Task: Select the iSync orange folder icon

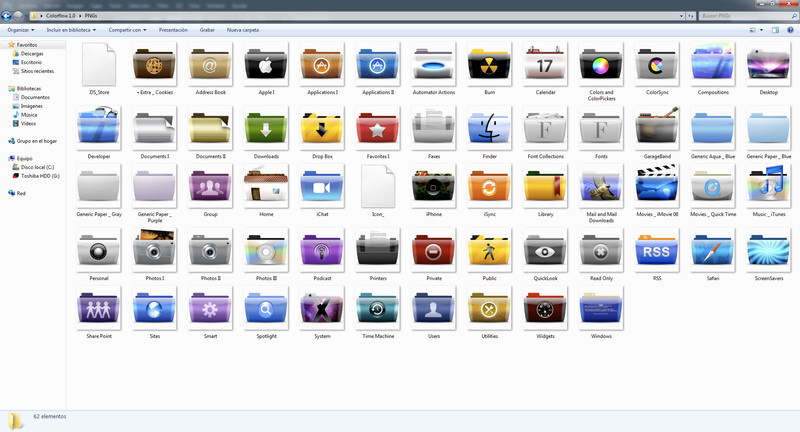Action: tap(489, 187)
